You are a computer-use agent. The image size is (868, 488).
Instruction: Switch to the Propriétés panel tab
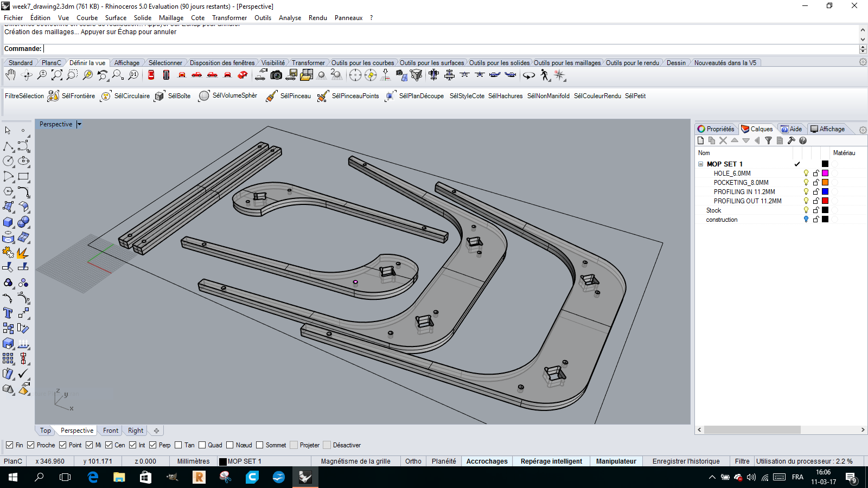[716, 129]
